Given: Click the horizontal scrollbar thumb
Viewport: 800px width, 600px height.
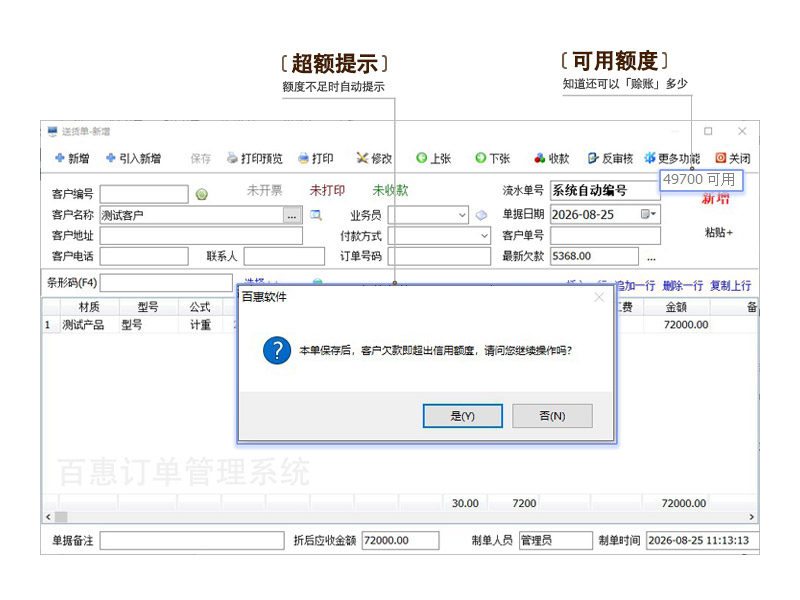Looking at the screenshot, I should pos(61,517).
